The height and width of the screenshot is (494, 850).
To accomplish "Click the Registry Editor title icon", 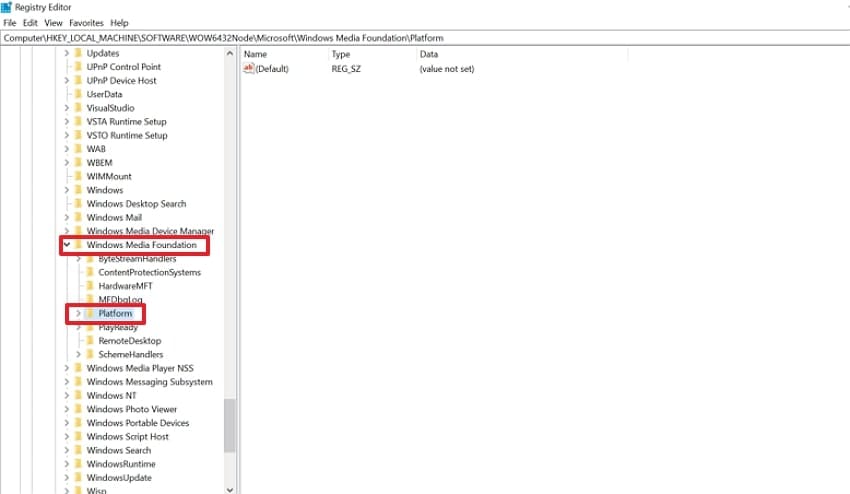I will [6, 7].
